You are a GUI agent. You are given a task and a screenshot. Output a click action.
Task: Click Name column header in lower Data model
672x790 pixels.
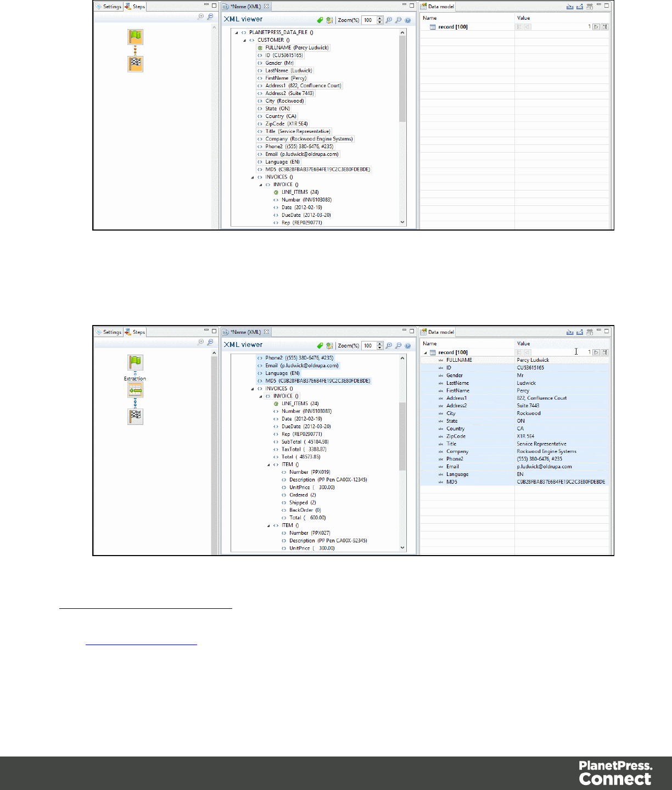430,344
